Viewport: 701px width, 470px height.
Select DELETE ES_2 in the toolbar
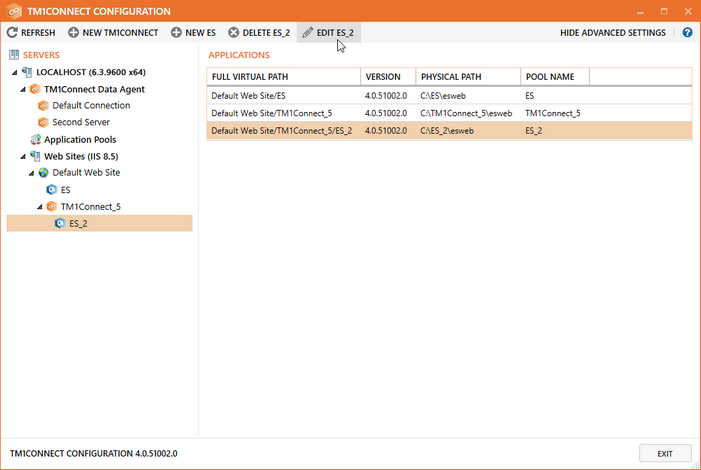coord(259,32)
